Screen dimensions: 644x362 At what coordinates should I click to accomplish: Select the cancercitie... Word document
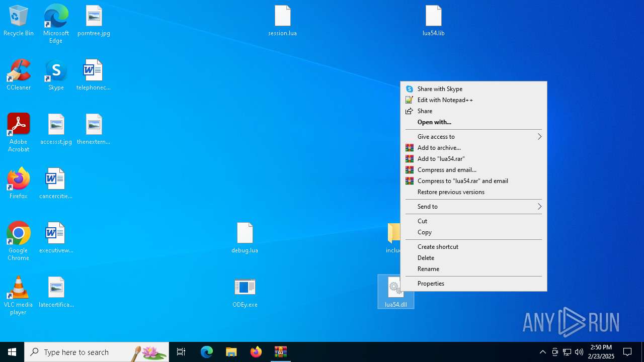pyautogui.click(x=56, y=184)
